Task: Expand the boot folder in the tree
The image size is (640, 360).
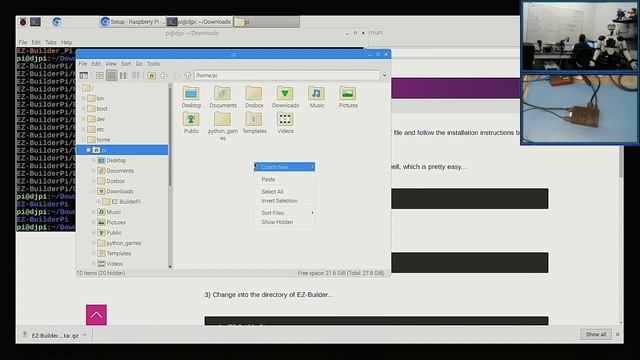Action: (x=84, y=109)
